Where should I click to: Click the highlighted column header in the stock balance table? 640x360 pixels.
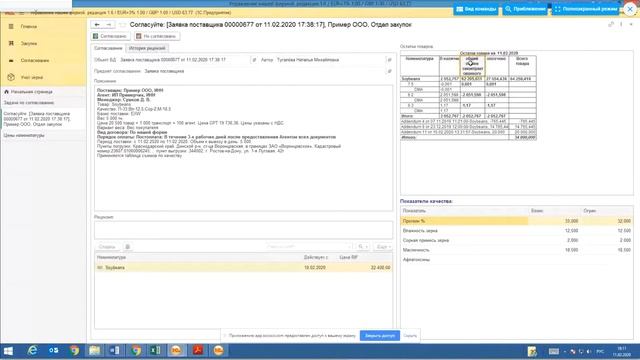(472, 66)
